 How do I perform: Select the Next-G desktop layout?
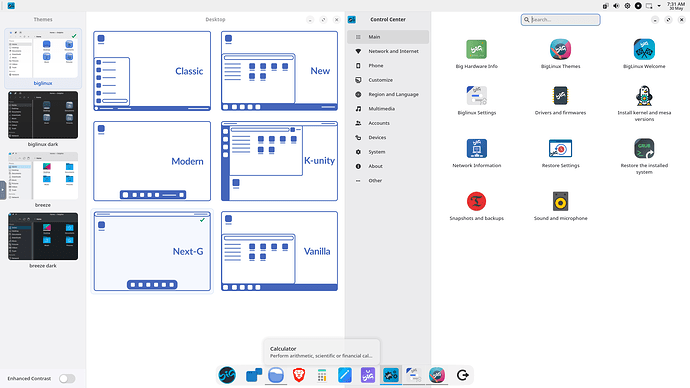pos(152,251)
